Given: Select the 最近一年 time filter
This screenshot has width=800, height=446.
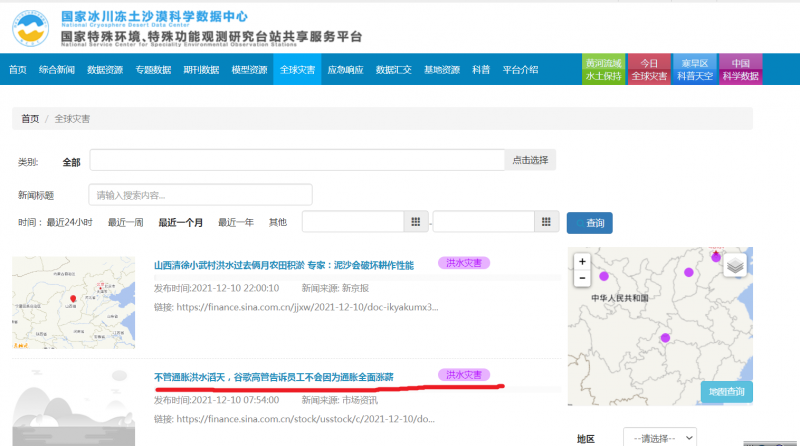Looking at the screenshot, I should (x=235, y=222).
